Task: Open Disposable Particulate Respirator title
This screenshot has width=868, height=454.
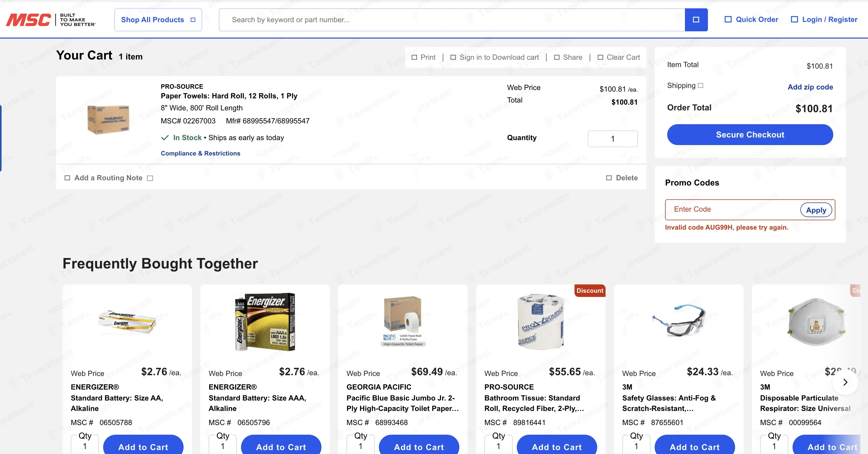Action: tap(805, 403)
